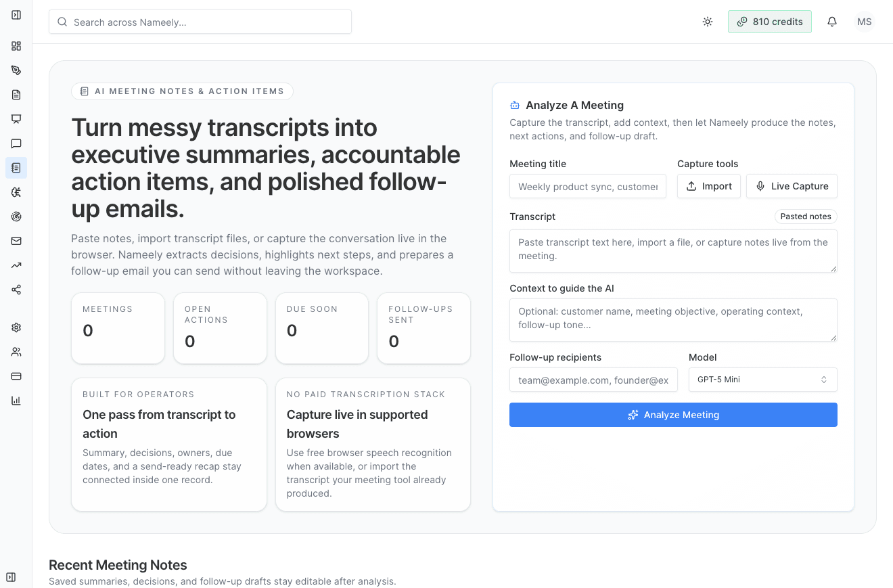Image resolution: width=893 pixels, height=588 pixels.
Task: Open the dashboard grid icon in sidebar
Action: click(16, 46)
